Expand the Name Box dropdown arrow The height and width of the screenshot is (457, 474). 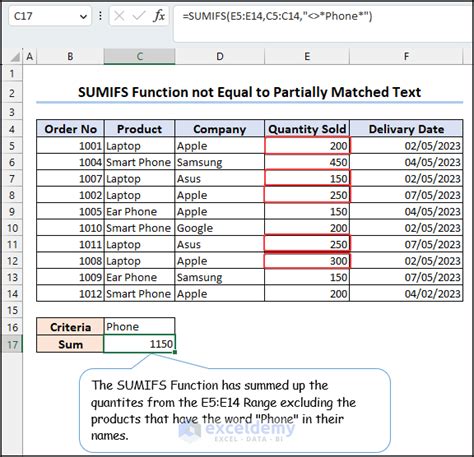click(x=83, y=16)
